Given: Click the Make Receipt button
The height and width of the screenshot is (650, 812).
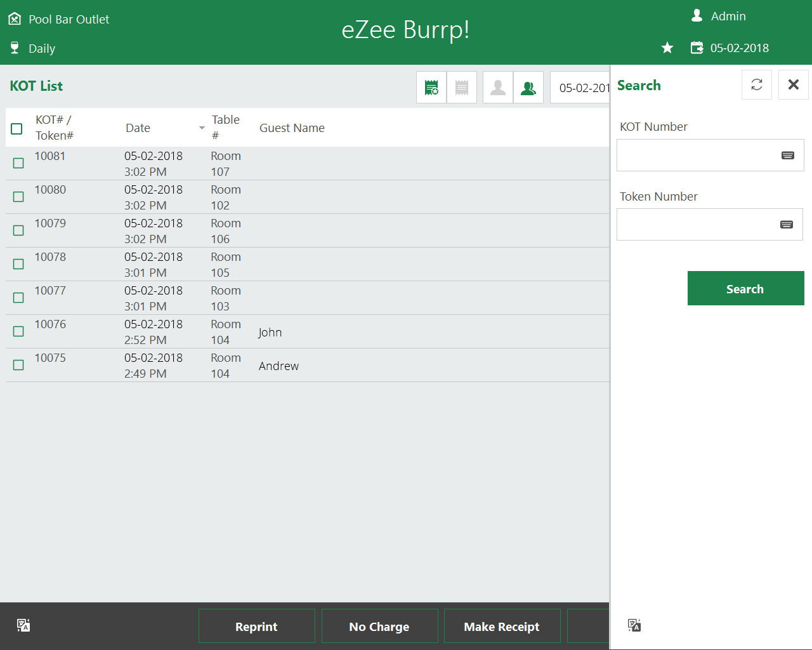Looking at the screenshot, I should [502, 627].
